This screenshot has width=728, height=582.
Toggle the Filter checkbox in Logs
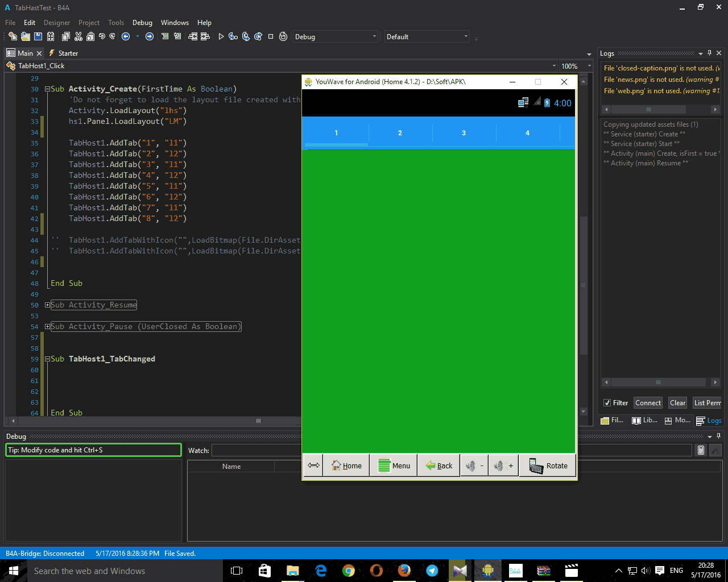pos(607,403)
